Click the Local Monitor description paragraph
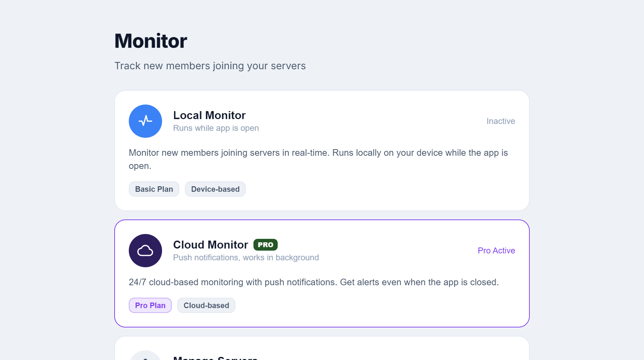Screen dimensions: 644x360 tap(318, 159)
